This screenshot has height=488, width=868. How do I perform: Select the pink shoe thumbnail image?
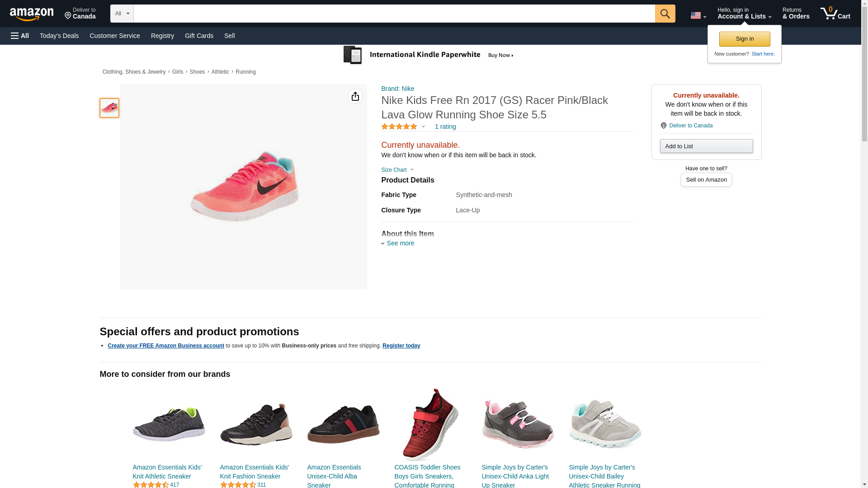[109, 108]
